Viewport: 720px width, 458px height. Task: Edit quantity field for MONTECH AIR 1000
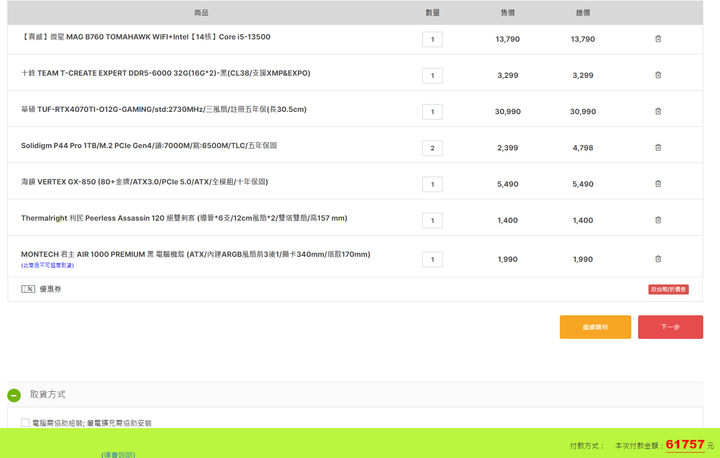click(x=432, y=260)
